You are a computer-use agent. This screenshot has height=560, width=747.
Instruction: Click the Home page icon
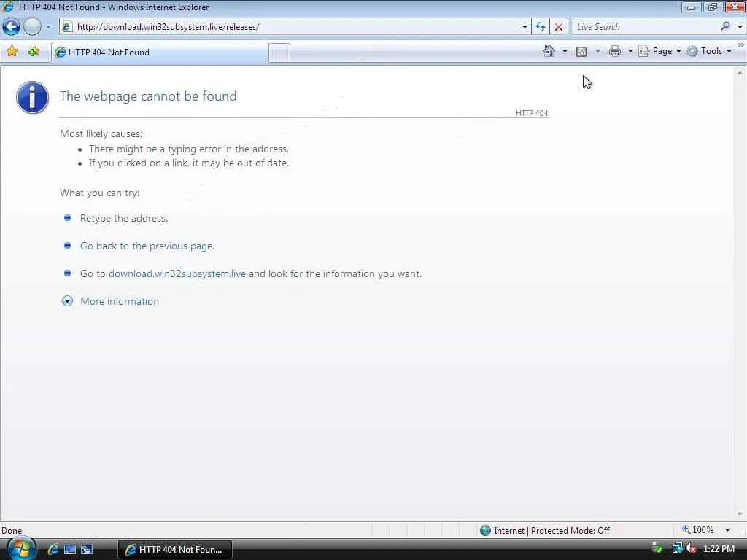tap(549, 51)
